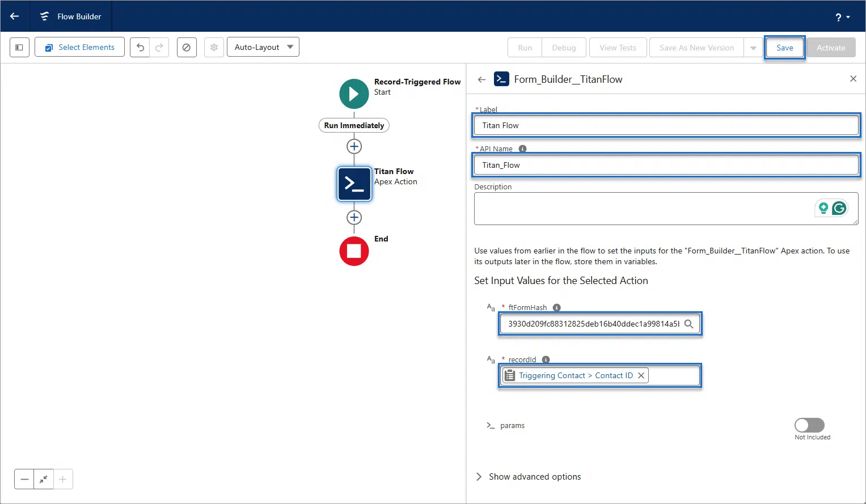
Task: Click the circle-slash toolbar icon
Action: (x=187, y=48)
